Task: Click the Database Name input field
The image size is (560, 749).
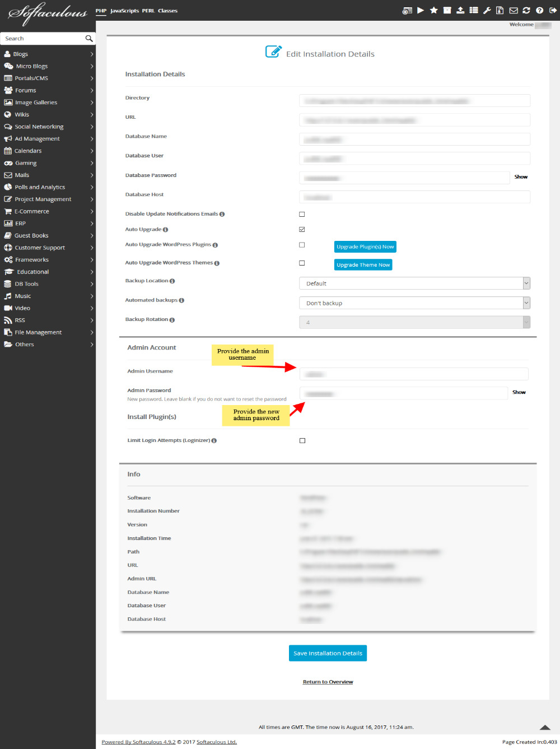Action: [x=415, y=139]
